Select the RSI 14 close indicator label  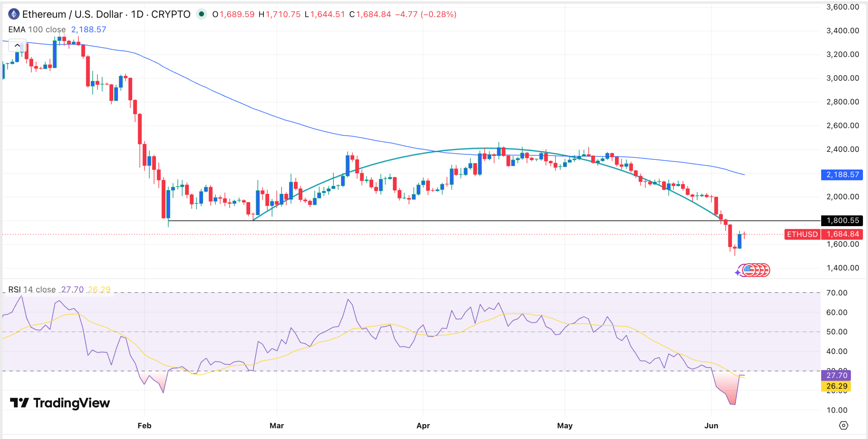32,290
